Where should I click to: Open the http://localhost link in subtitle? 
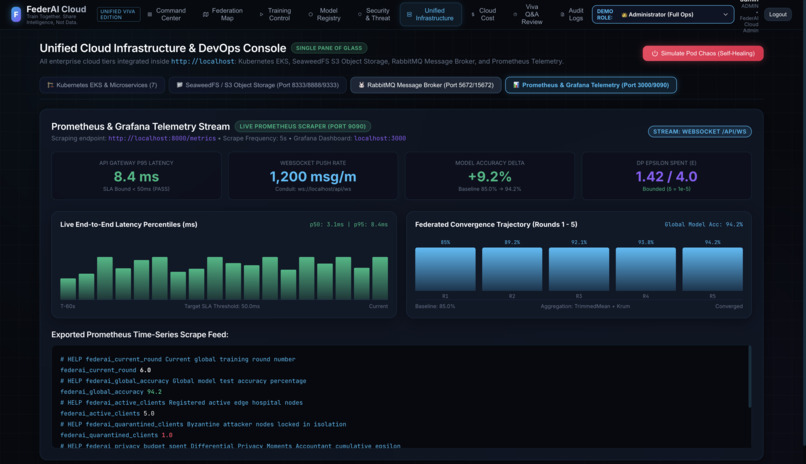[203, 62]
